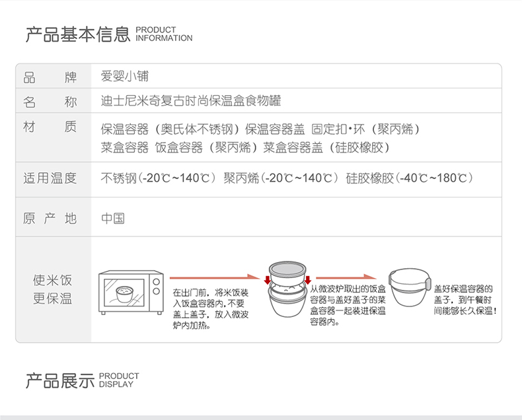Select the product name 迪士尼米奇复古时尚保温盒食物罐

pos(190,101)
